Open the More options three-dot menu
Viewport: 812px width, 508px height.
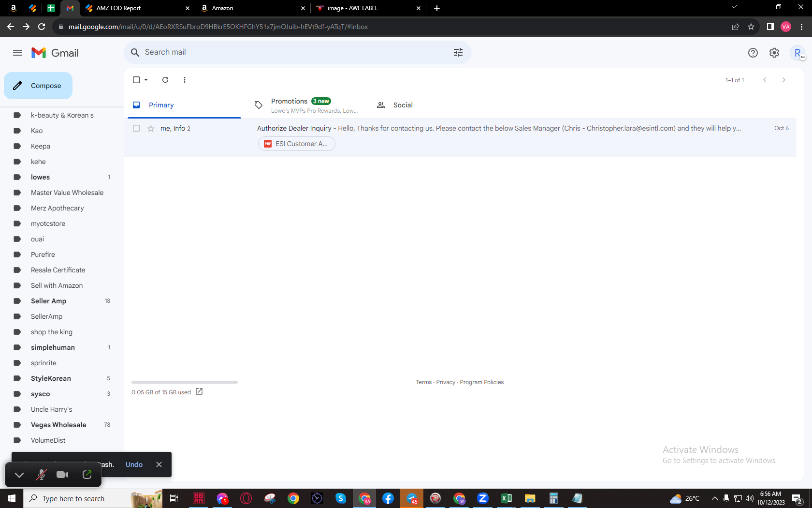185,80
